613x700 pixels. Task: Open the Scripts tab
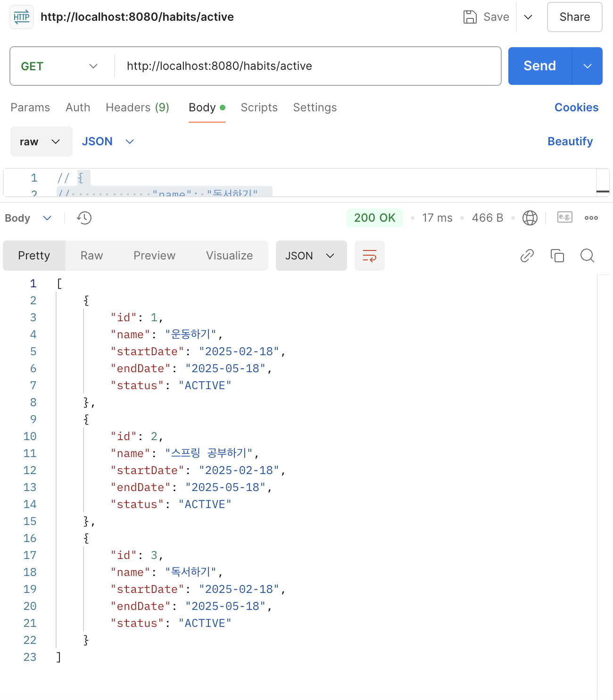[259, 108]
